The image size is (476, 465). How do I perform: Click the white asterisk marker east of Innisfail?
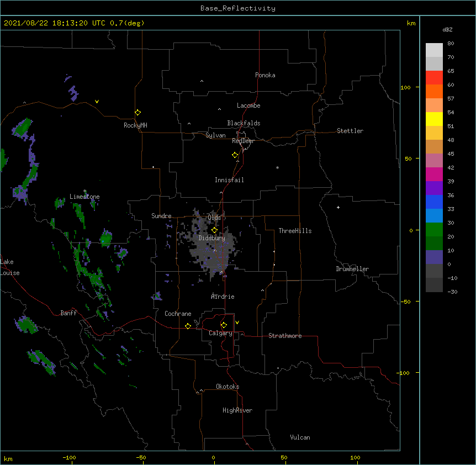pyautogui.click(x=277, y=167)
